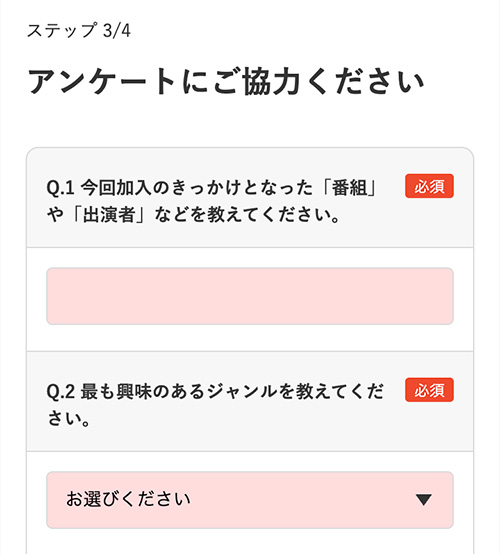This screenshot has width=500, height=554.
Task: Click the 3/4 step number
Action: click(117, 31)
